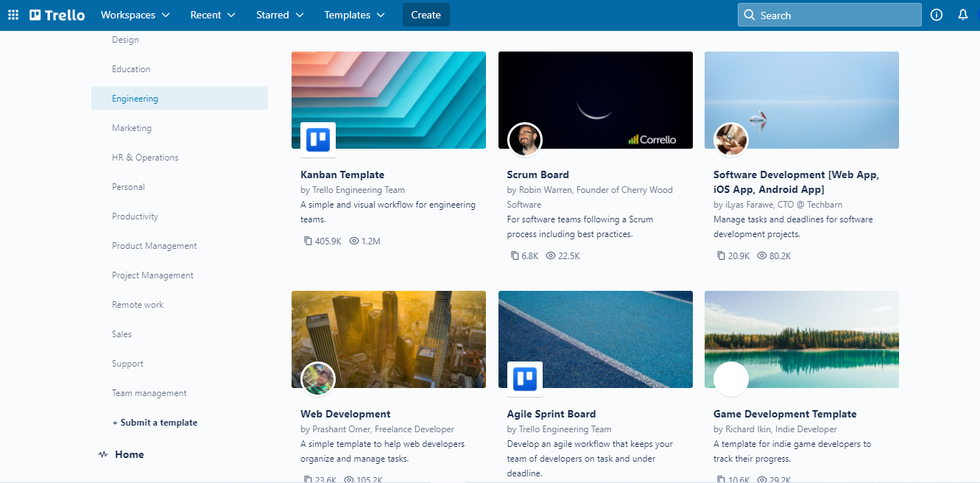
Task: Click the 22.5K views count
Action: (x=569, y=256)
